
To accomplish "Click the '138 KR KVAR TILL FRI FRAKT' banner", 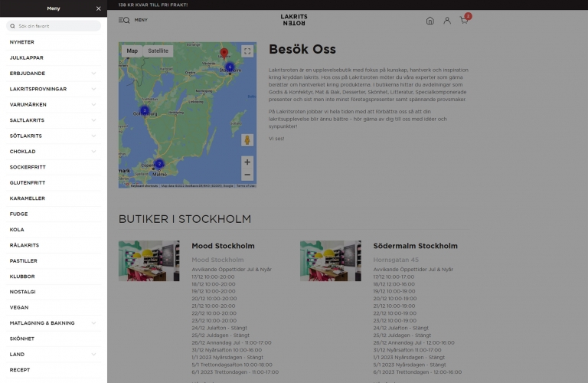I will coord(153,5).
